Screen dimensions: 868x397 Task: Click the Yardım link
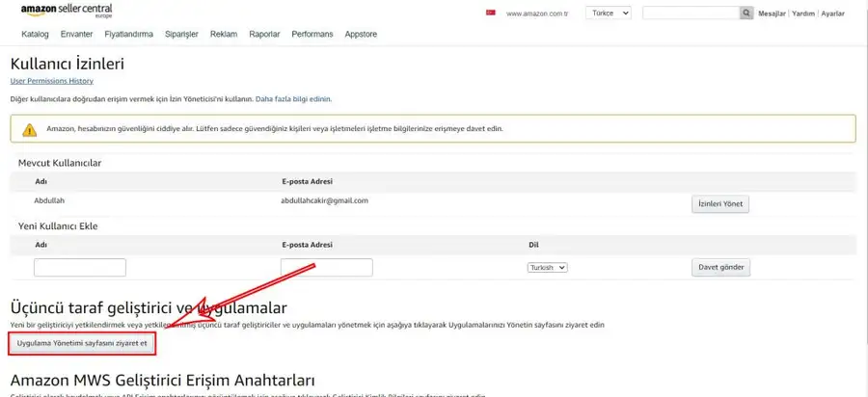(803, 13)
